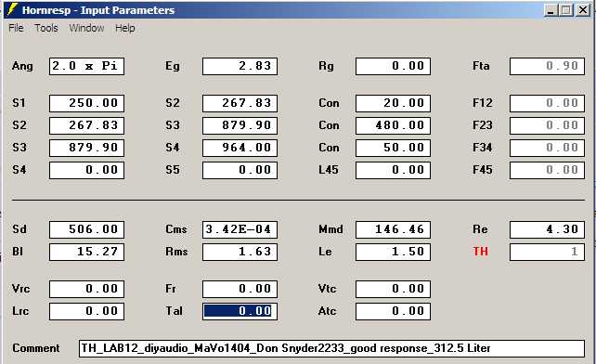Screen dimensions: 596x364
Task: Click the Comment text box
Action: click(331, 348)
